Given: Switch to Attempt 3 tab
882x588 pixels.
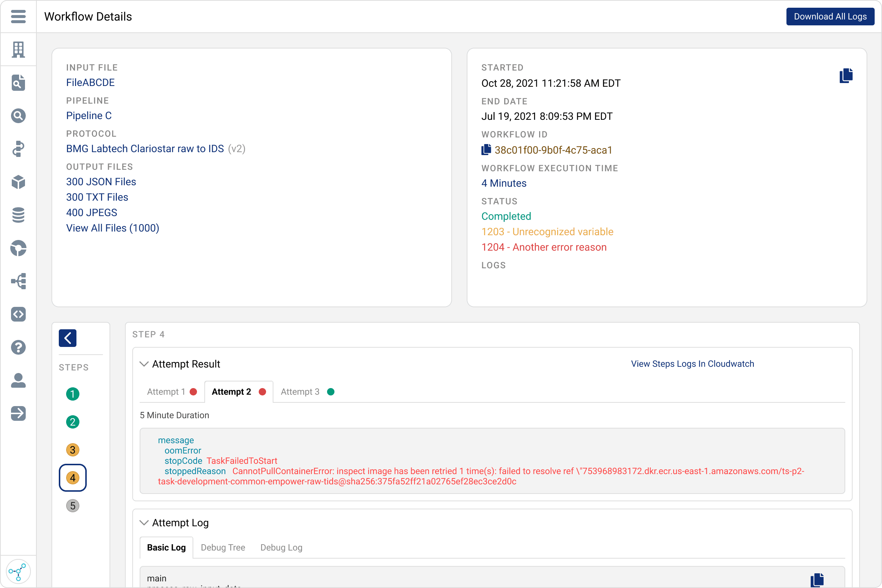Looking at the screenshot, I should pyautogui.click(x=307, y=392).
